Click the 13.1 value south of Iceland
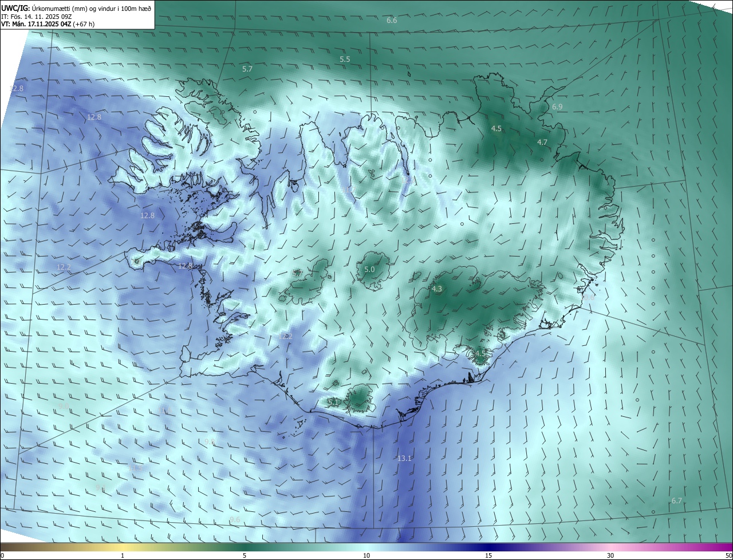 coord(404,458)
